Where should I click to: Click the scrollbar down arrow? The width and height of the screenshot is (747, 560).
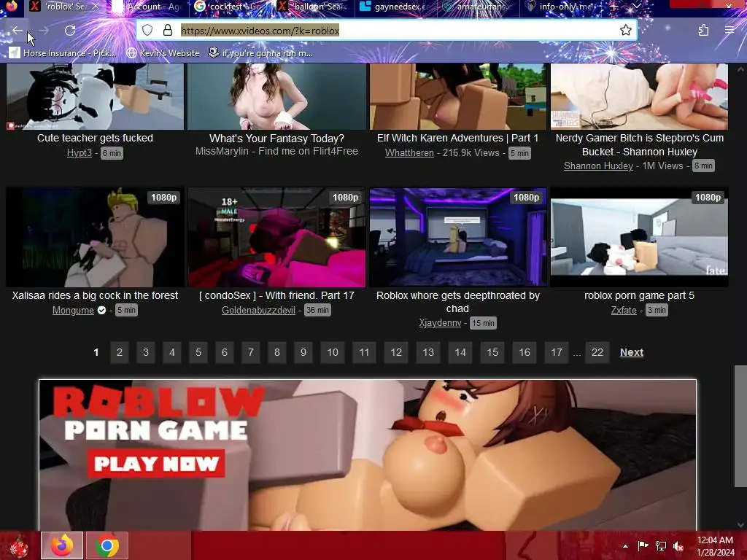coord(740,525)
